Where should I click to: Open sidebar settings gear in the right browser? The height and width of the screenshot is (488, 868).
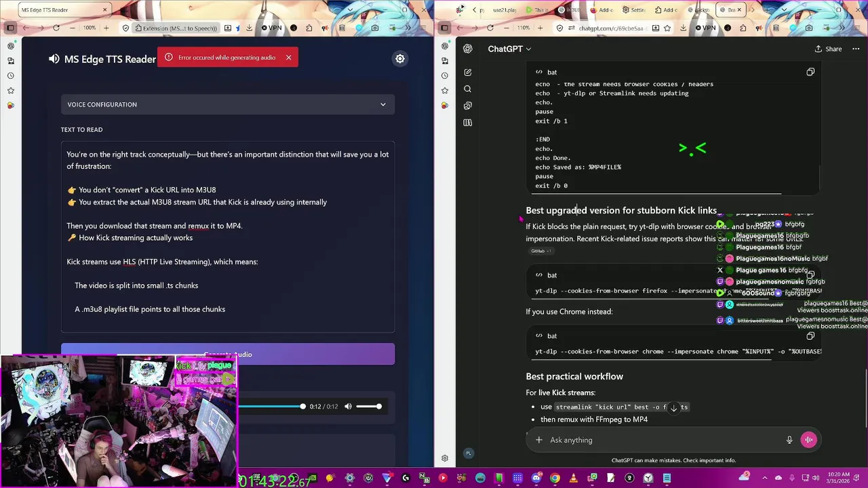tap(445, 459)
